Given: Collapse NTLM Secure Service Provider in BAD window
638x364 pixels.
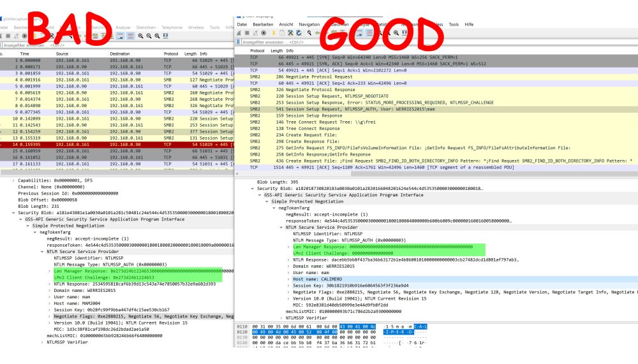Looking at the screenshot, I should [42, 252].
